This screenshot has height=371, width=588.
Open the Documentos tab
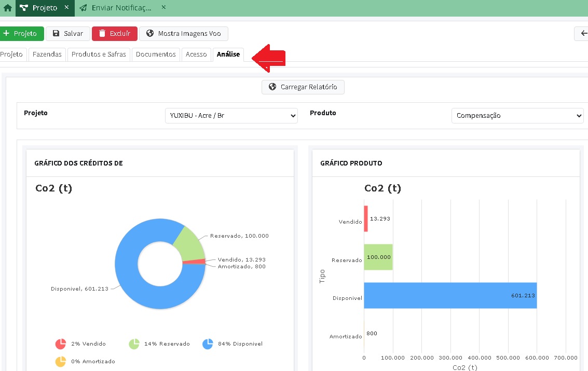tap(156, 54)
